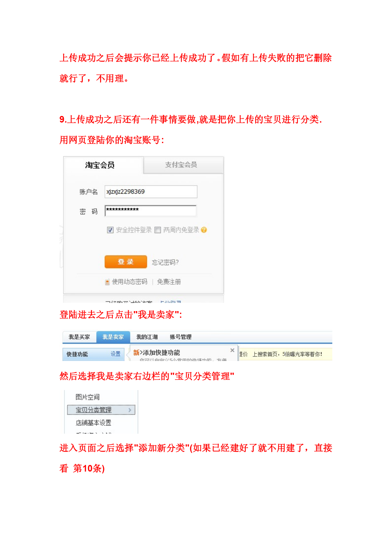Open the 忘记密码? link
This screenshot has height=554, width=392.
click(x=165, y=262)
